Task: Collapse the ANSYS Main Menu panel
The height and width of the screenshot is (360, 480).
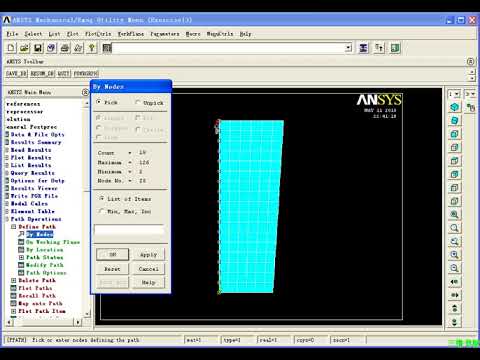Action: (85, 92)
